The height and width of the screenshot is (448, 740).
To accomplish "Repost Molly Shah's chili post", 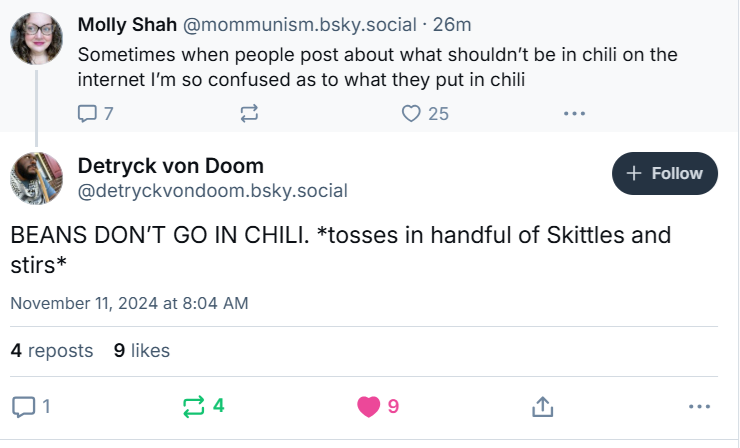I will pyautogui.click(x=249, y=113).
